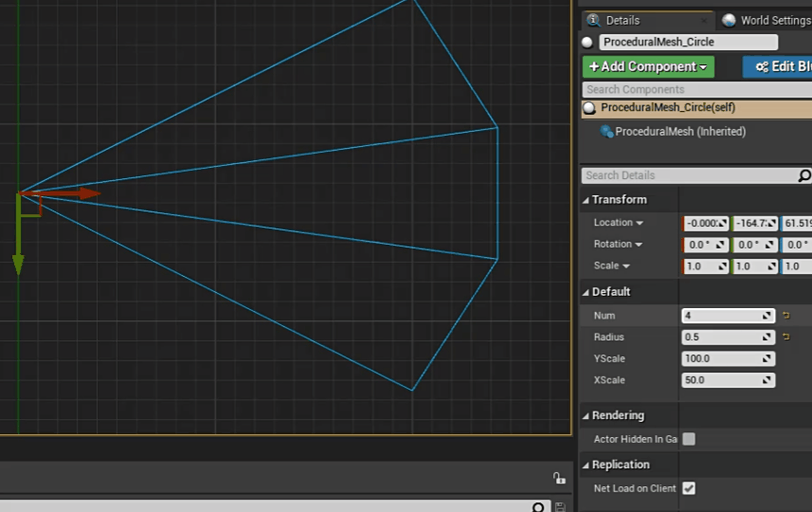
Task: Select ProceduralMesh (Inherited) component
Action: click(680, 132)
